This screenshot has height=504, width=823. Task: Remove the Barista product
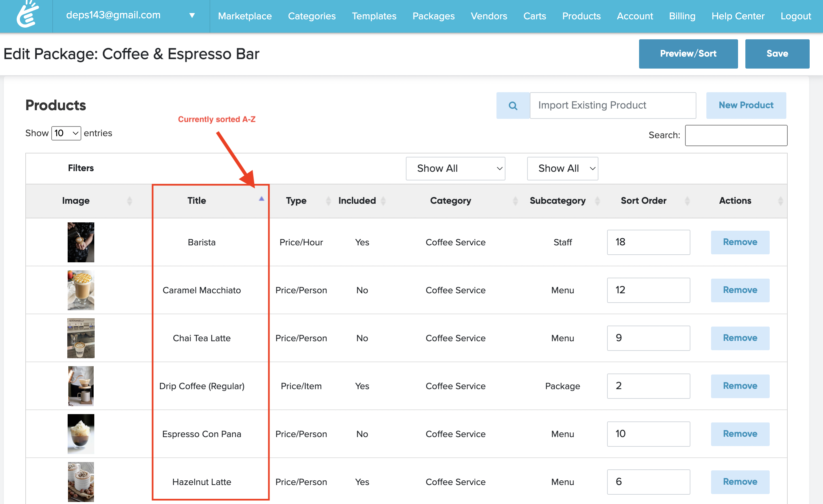pyautogui.click(x=740, y=242)
